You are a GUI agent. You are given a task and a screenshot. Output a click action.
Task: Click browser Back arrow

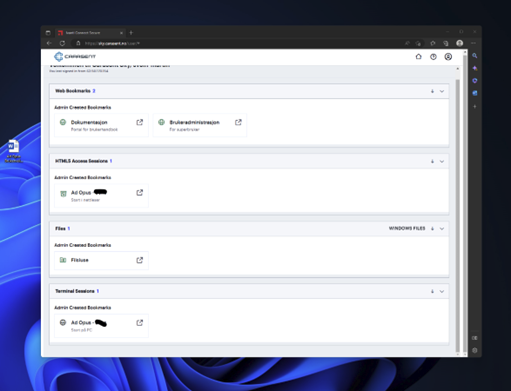[49, 43]
